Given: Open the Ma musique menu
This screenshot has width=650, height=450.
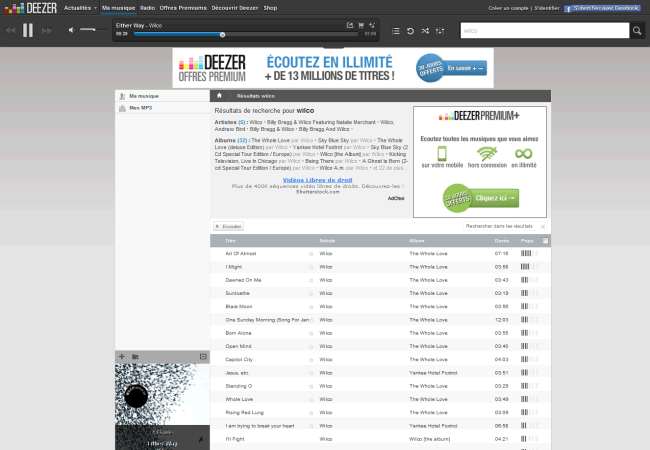Looking at the screenshot, I should [119, 8].
